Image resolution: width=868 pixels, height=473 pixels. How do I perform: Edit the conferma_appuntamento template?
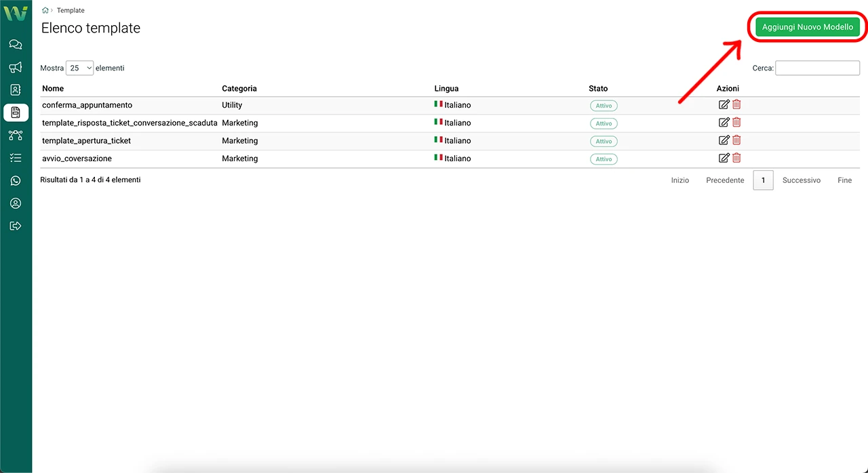tap(724, 104)
